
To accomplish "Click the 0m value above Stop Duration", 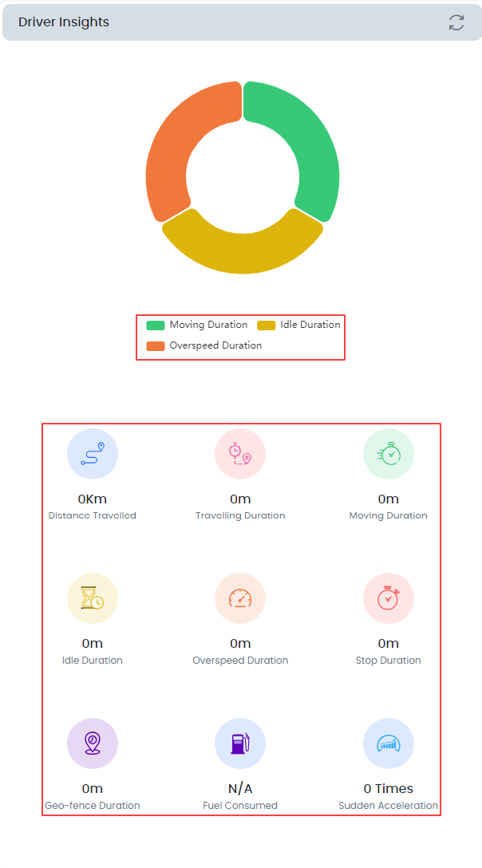I will pyautogui.click(x=389, y=643).
